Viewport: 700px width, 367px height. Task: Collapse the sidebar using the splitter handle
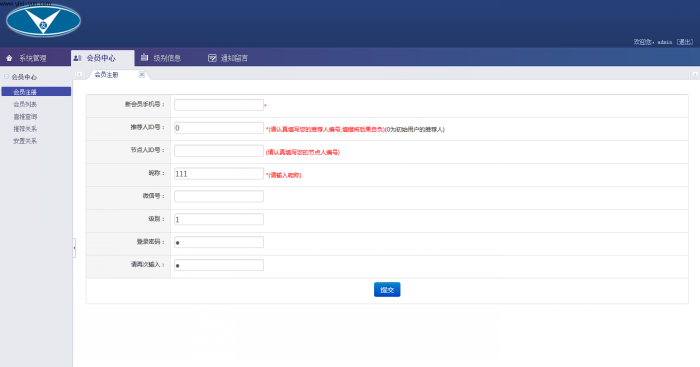[74, 248]
